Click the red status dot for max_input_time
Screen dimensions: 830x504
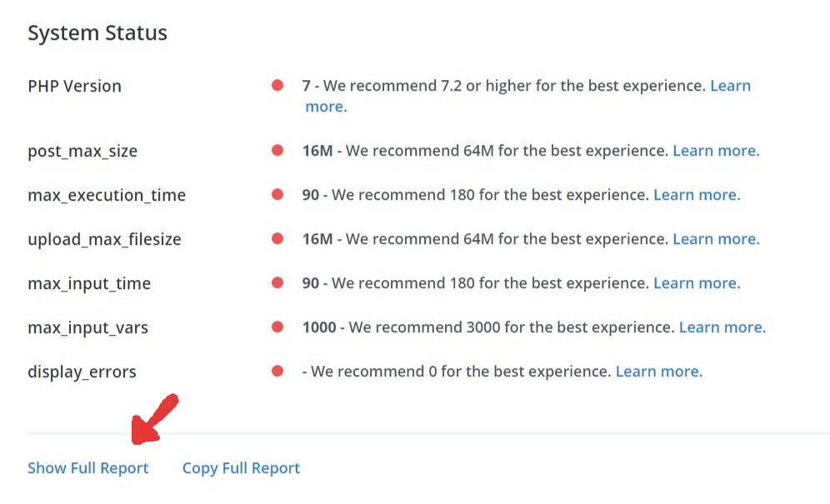coord(277,283)
